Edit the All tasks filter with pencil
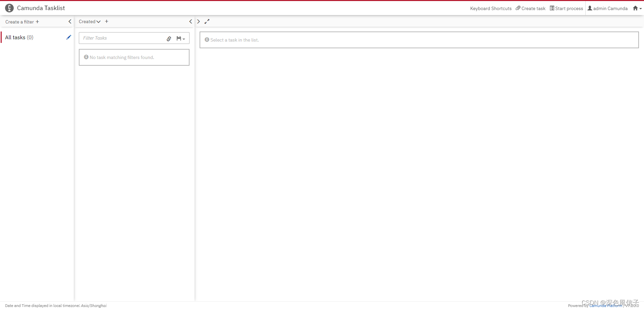644x309 pixels. (x=69, y=37)
